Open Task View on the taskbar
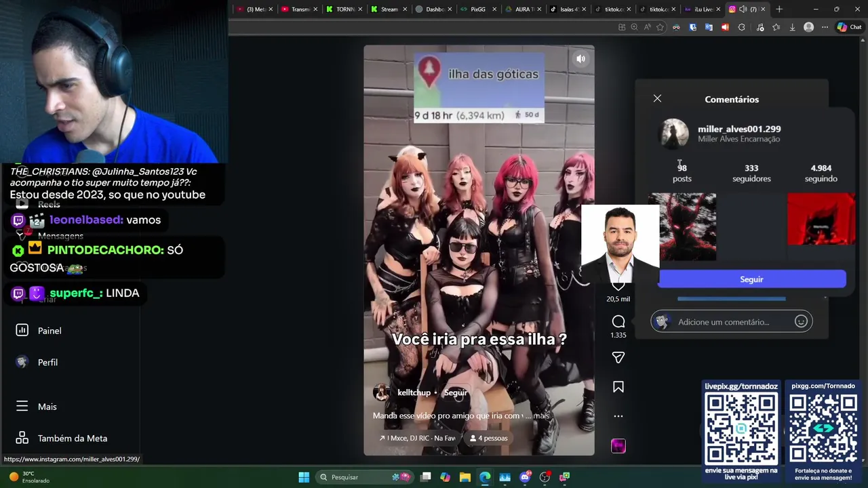Image resolution: width=868 pixels, height=488 pixels. click(x=425, y=477)
